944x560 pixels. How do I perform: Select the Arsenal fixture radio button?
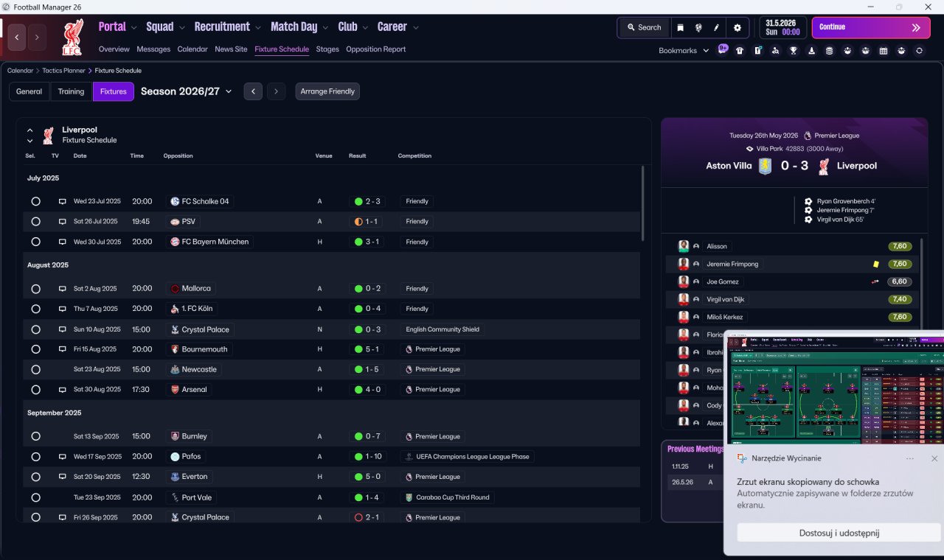point(35,389)
